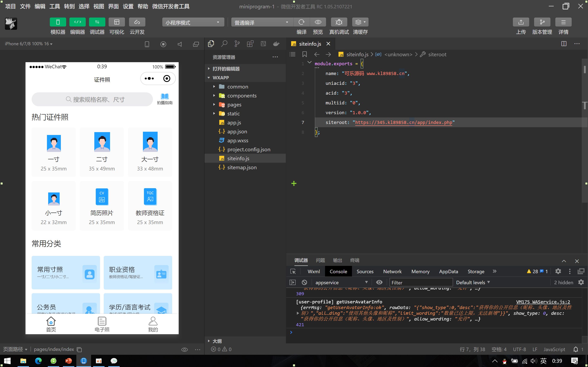Switch to Network tab in DevTools
Viewport: 588px width, 367px height.
[x=392, y=271]
